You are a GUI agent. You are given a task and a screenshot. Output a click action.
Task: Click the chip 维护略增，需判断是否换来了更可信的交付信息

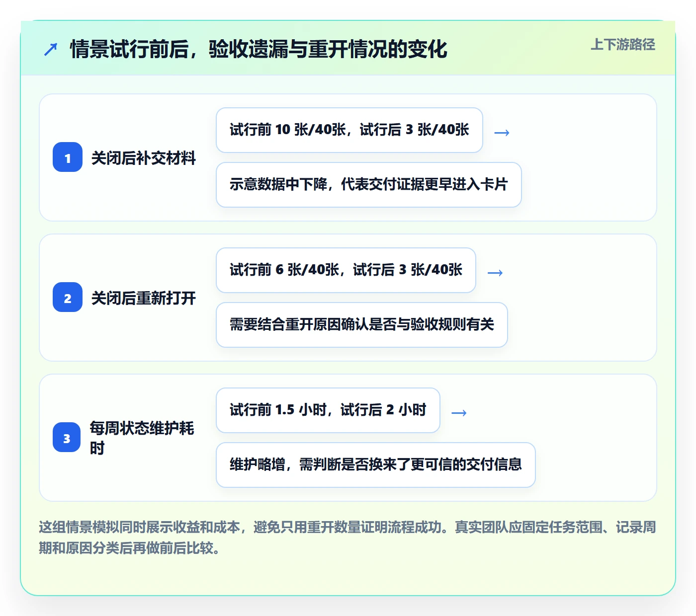376,465
